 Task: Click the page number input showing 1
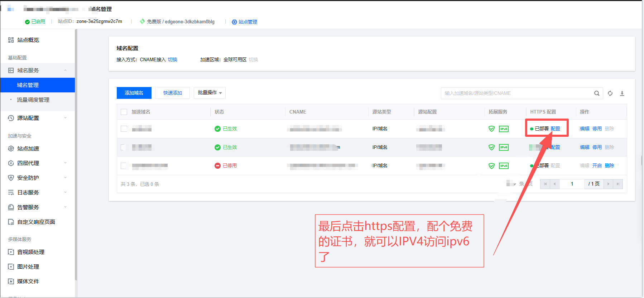tap(572, 184)
